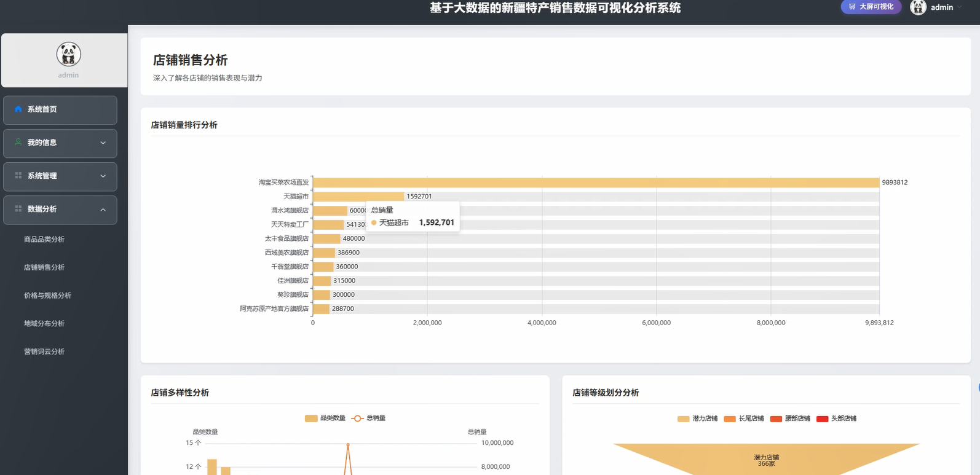Expand the 我的信息 menu chevron

(103, 143)
